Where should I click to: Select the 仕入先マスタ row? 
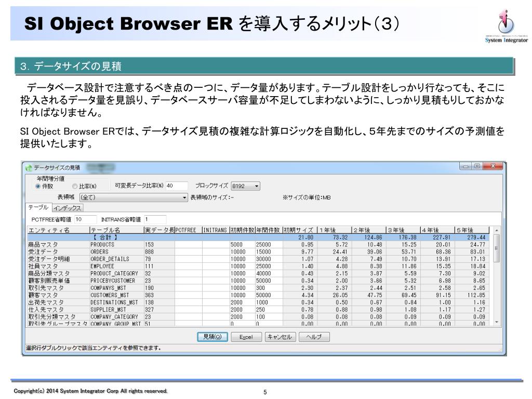coord(258,310)
